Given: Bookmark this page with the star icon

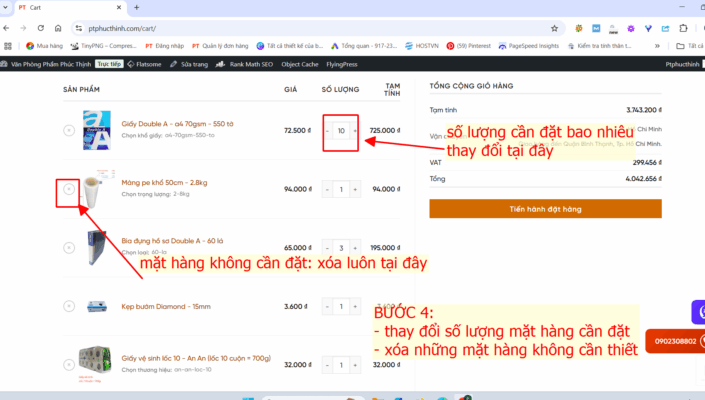Looking at the screenshot, I should coord(554,28).
